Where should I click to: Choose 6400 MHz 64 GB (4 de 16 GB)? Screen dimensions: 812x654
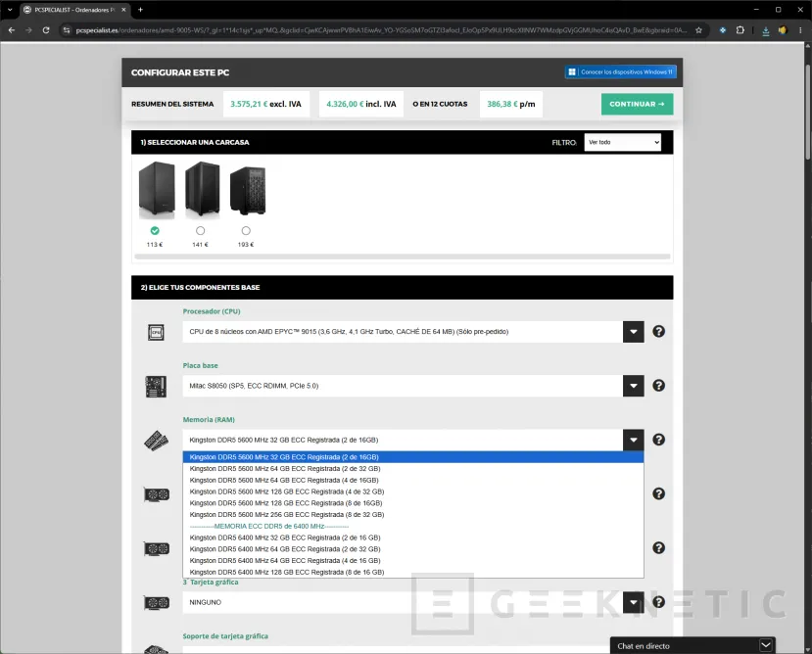click(x=413, y=560)
